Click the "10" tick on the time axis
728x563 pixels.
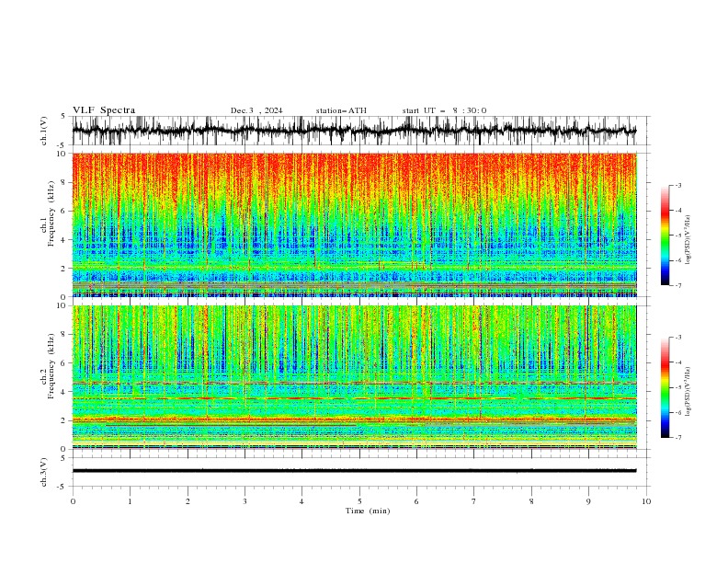[x=646, y=501]
